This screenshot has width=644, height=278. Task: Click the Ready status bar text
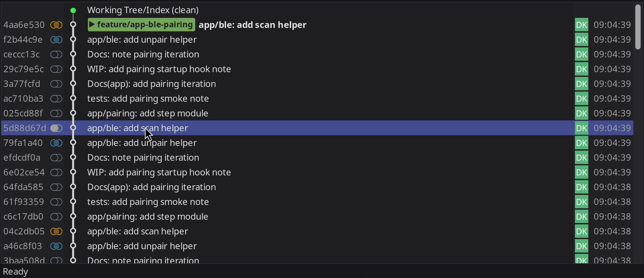(x=15, y=272)
